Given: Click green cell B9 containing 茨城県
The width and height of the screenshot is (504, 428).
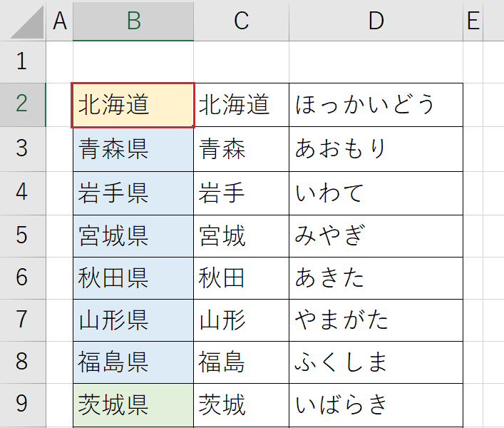Looking at the screenshot, I should 133,405.
